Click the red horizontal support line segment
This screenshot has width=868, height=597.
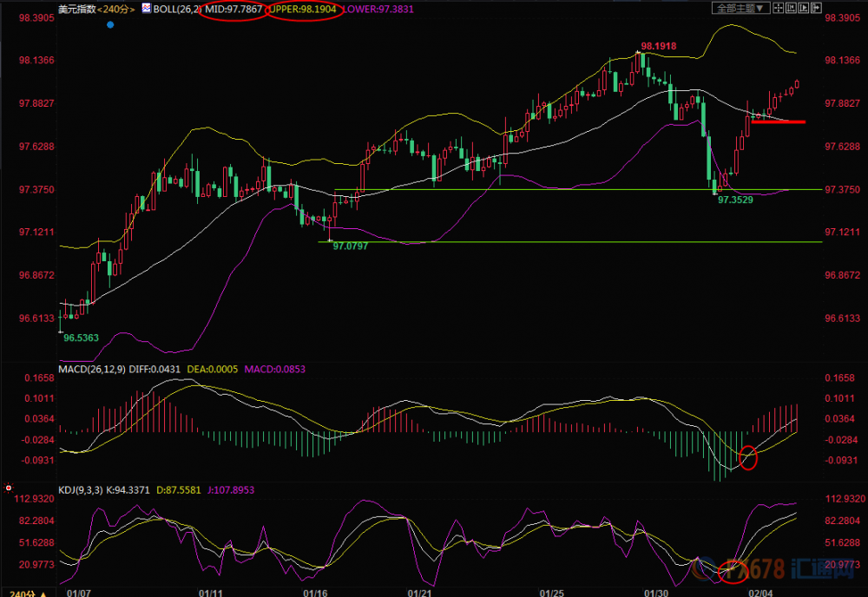pyautogui.click(x=779, y=121)
